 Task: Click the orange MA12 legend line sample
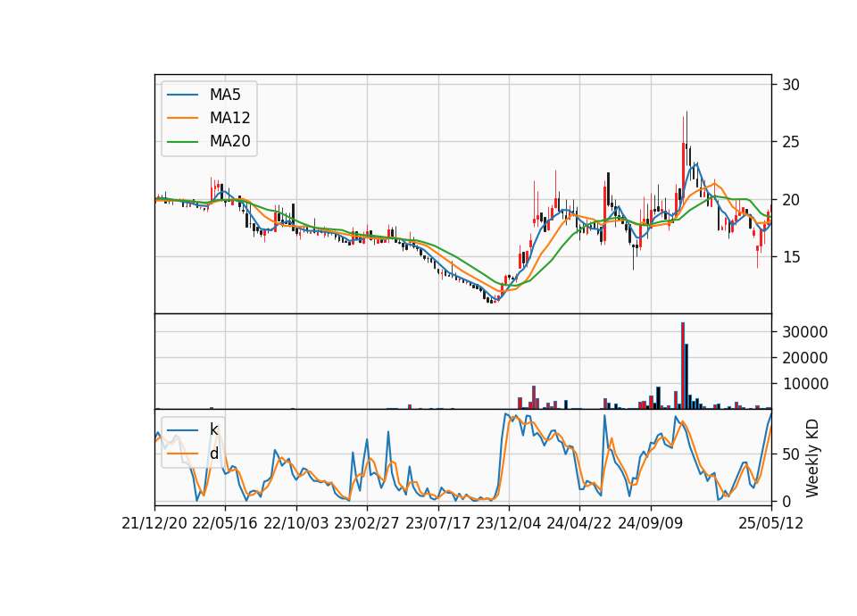pyautogui.click(x=182, y=118)
